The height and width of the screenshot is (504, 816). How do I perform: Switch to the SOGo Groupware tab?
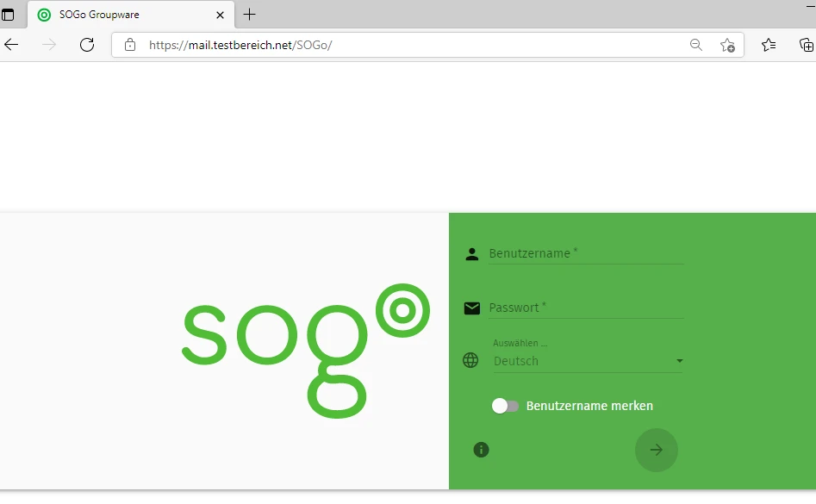(121, 15)
